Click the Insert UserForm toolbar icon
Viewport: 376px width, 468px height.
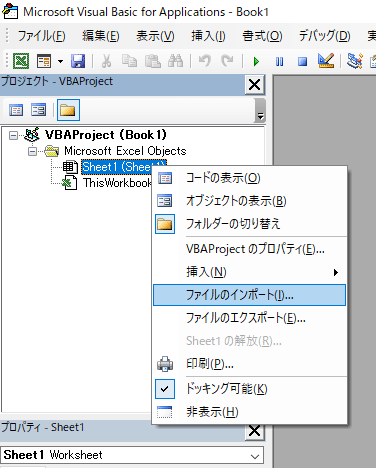pyautogui.click(x=44, y=61)
